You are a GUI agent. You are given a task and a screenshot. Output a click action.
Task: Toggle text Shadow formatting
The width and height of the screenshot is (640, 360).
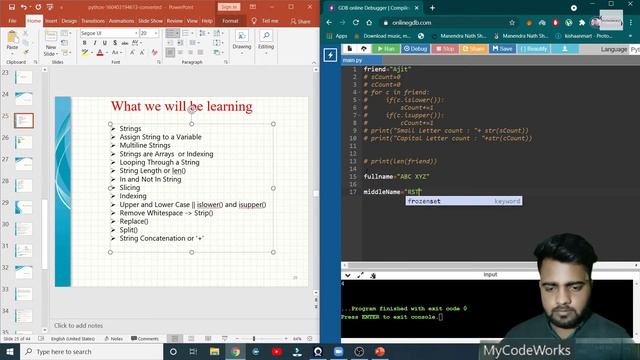point(115,43)
